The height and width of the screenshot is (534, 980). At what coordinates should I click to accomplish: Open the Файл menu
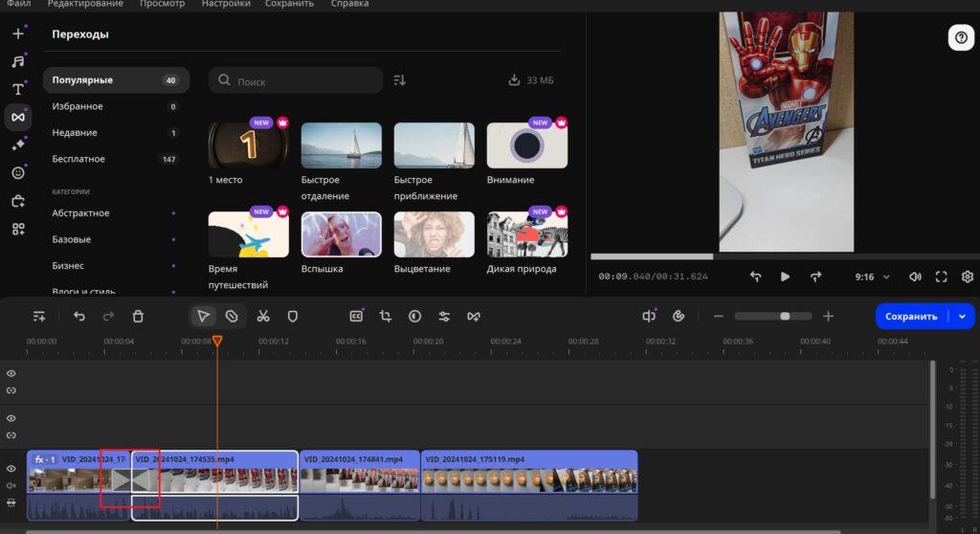coord(18,4)
